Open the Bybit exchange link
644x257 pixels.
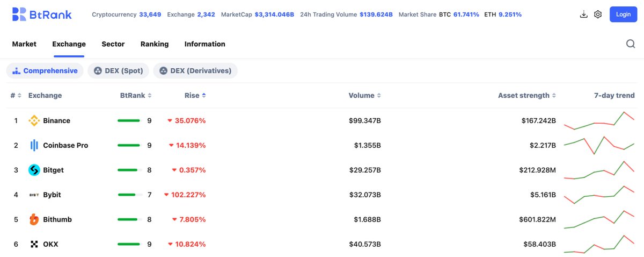tap(52, 195)
